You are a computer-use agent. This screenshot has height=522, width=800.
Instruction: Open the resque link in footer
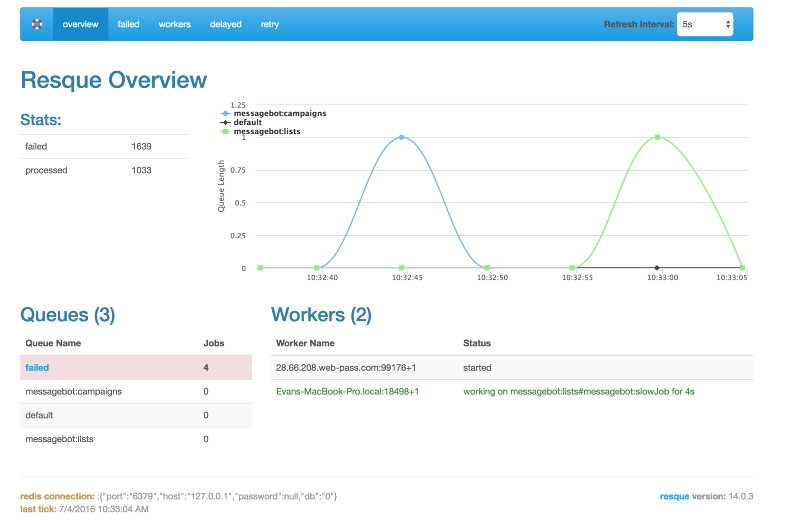pyautogui.click(x=674, y=496)
